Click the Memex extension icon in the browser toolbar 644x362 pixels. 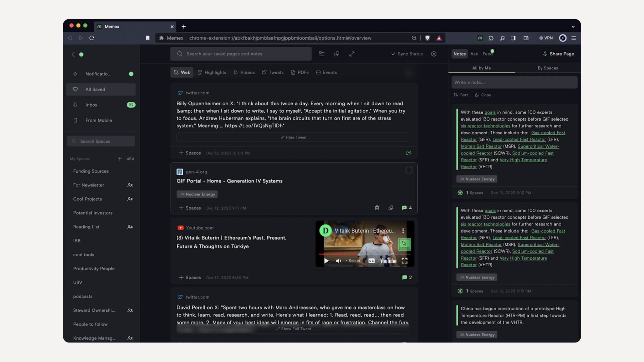click(480, 38)
